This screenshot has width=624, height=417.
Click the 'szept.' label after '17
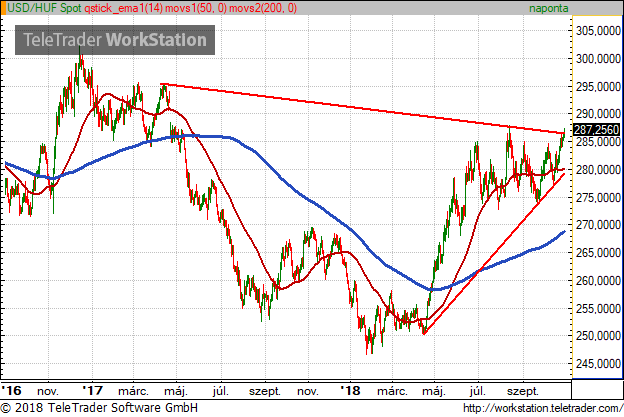pos(265,392)
